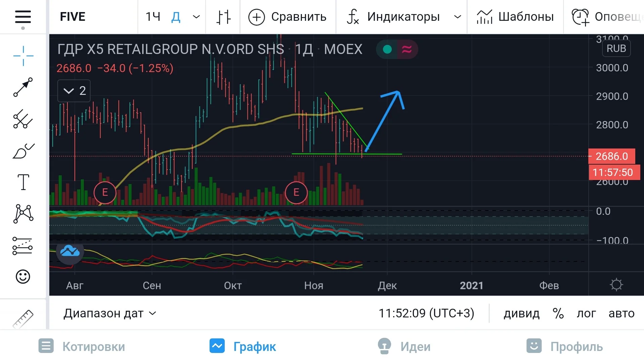Select the ruler measure tool
Screen dimensions: 644x362
tap(23, 318)
